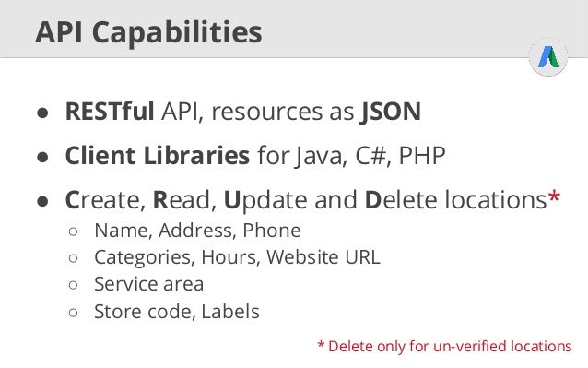
Task: Click the Java, C#, PHP text
Action: 370,156
